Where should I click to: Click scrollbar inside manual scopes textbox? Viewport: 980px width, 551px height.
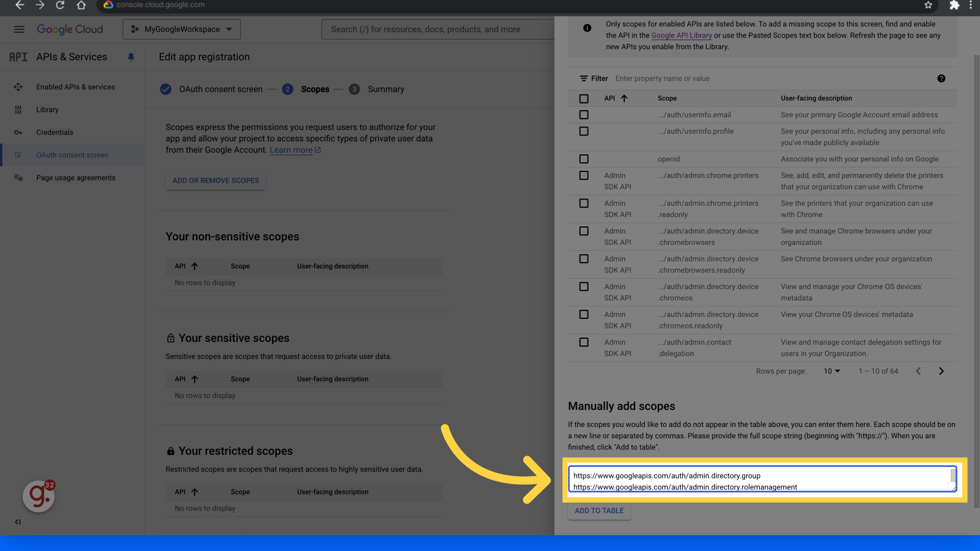[953, 475]
